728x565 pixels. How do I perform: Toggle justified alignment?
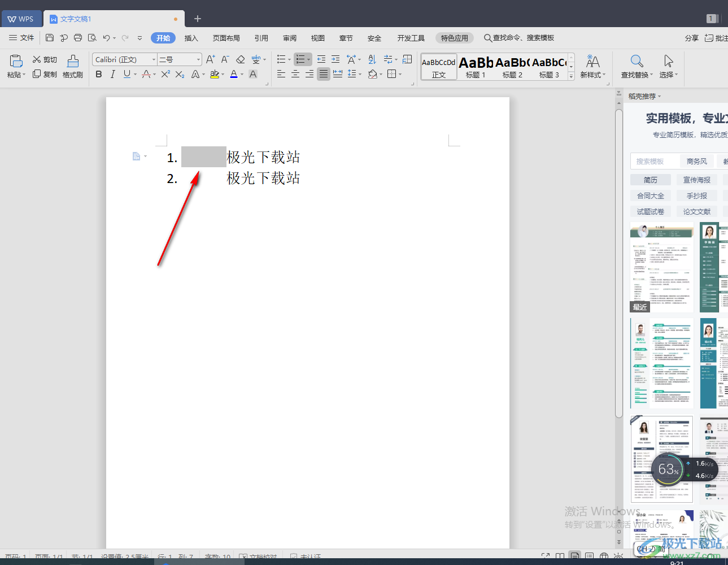point(324,74)
